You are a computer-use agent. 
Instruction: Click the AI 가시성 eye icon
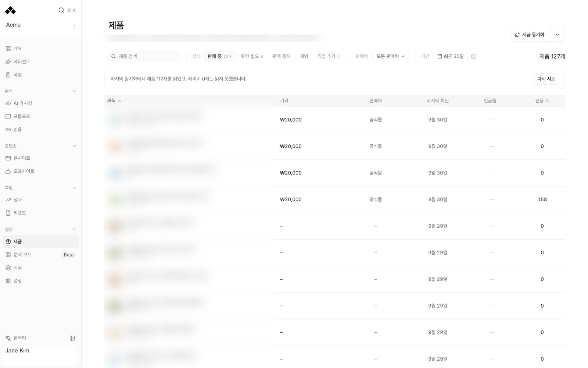coord(8,103)
